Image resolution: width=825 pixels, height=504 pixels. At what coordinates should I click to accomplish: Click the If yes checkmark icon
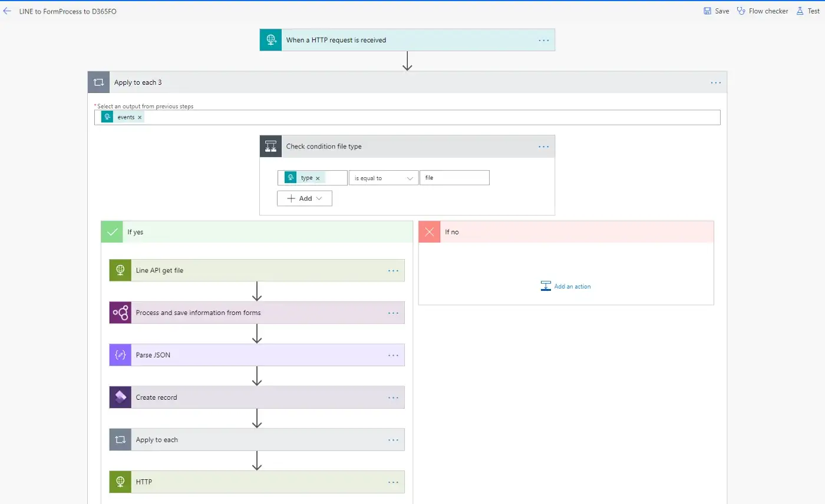point(112,232)
